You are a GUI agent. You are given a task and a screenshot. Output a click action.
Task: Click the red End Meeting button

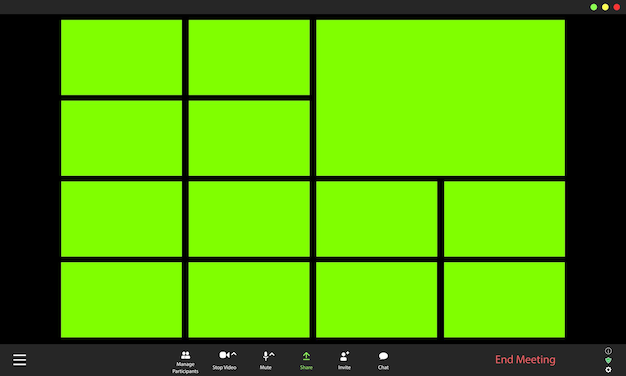click(525, 360)
